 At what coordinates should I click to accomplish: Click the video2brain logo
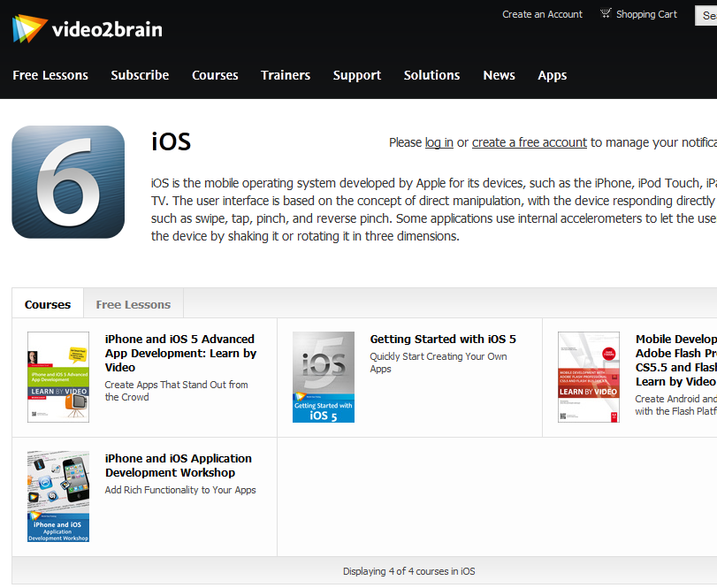point(88,29)
